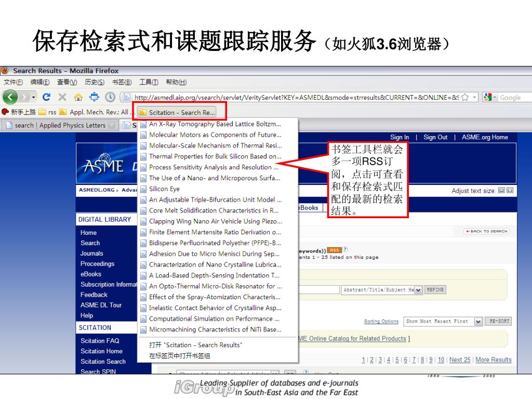Viewport: 532px width, 399px height.
Task: Open Proceedings sidebar link
Action: click(x=97, y=263)
